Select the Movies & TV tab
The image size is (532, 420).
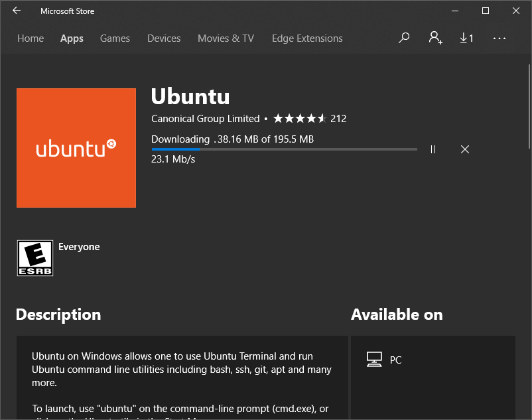pyautogui.click(x=226, y=38)
